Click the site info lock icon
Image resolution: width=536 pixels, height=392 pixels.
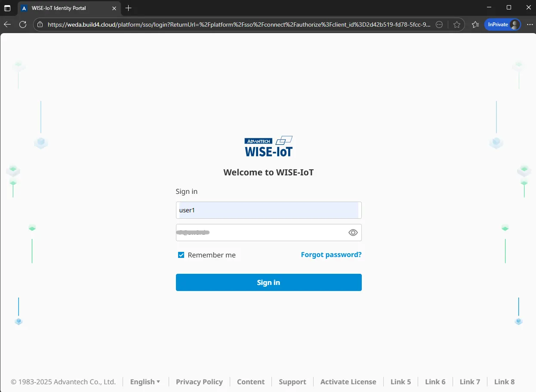tap(40, 24)
